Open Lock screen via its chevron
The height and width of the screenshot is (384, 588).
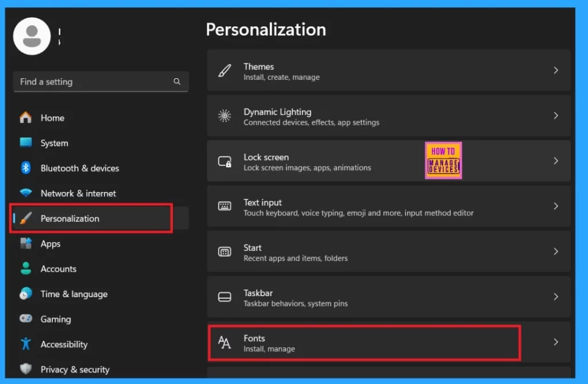point(556,160)
